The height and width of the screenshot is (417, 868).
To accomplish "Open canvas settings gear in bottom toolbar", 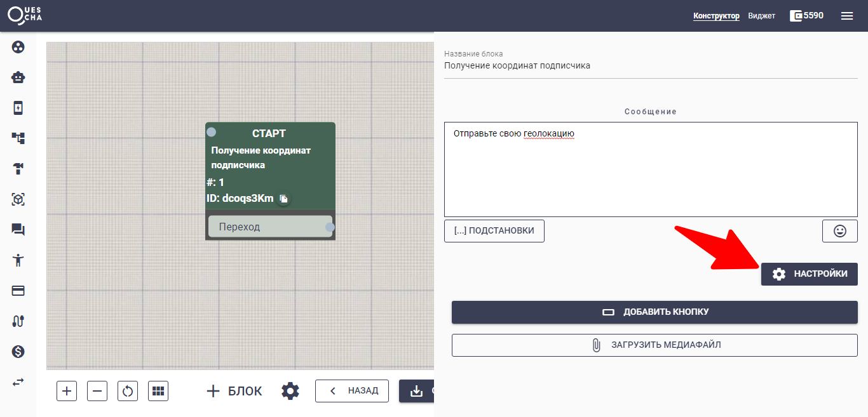I will [x=290, y=391].
